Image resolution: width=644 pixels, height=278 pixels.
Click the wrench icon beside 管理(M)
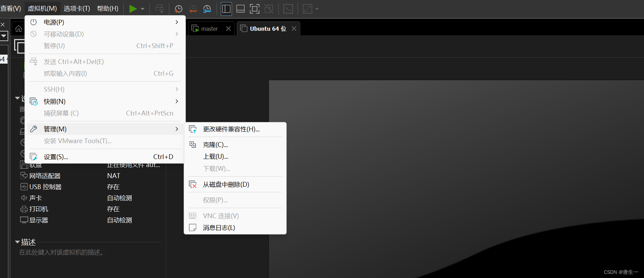pos(33,129)
